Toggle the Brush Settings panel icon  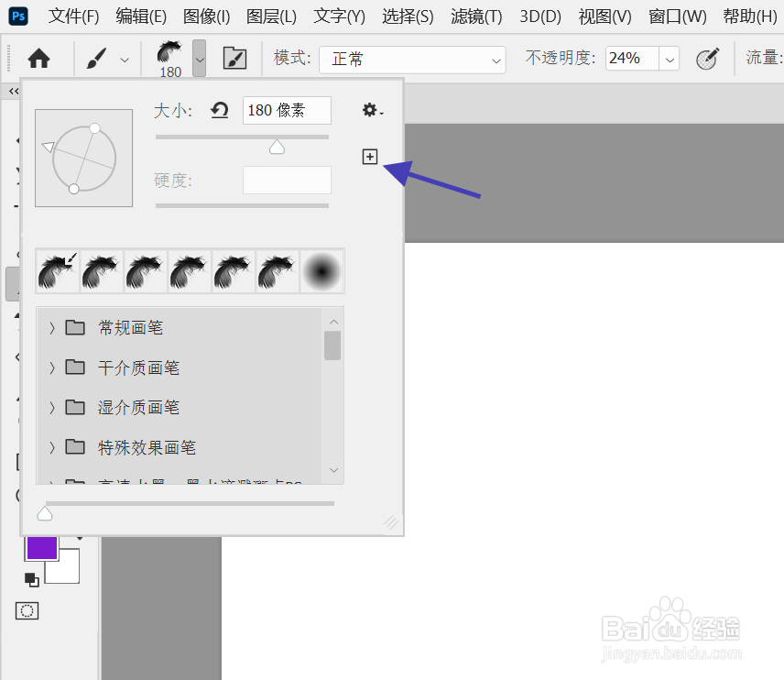coord(234,58)
